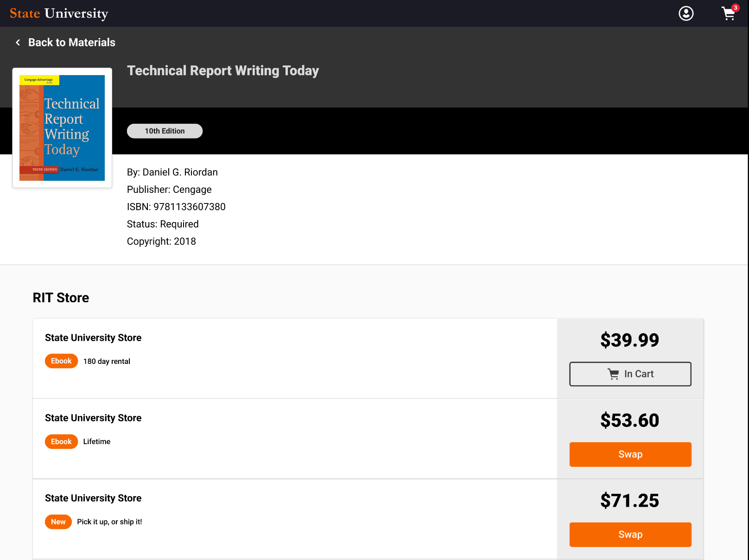This screenshot has height=560, width=749.
Task: Click the Ebook tag on 180 day rental
Action: click(61, 361)
